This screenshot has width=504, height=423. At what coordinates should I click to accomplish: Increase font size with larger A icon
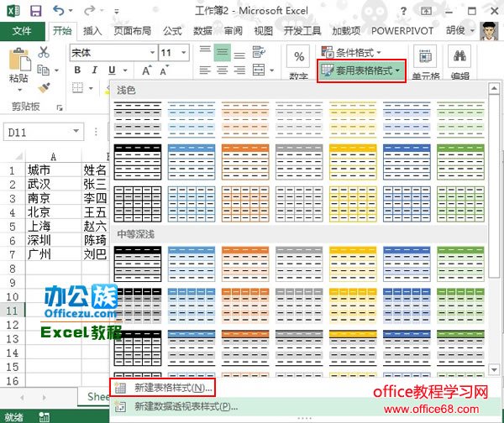146,70
